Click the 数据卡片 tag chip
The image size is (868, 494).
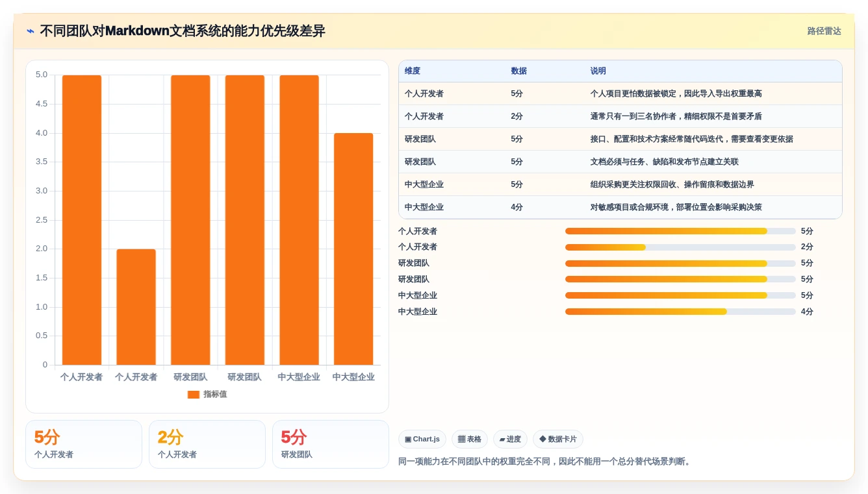(558, 439)
